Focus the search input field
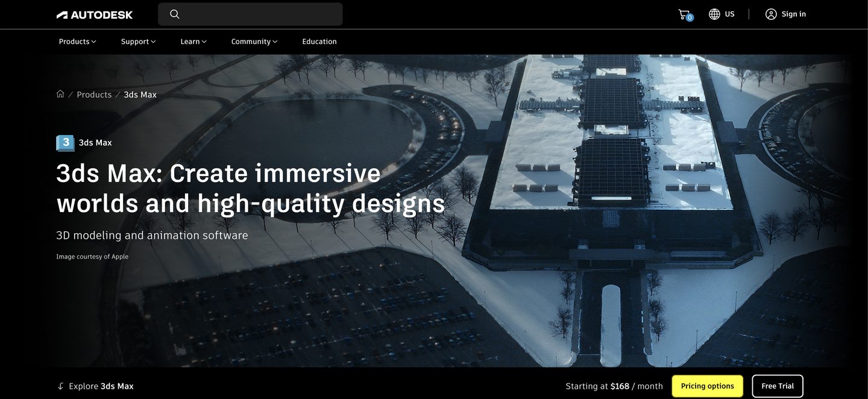868x399 pixels. click(x=250, y=14)
